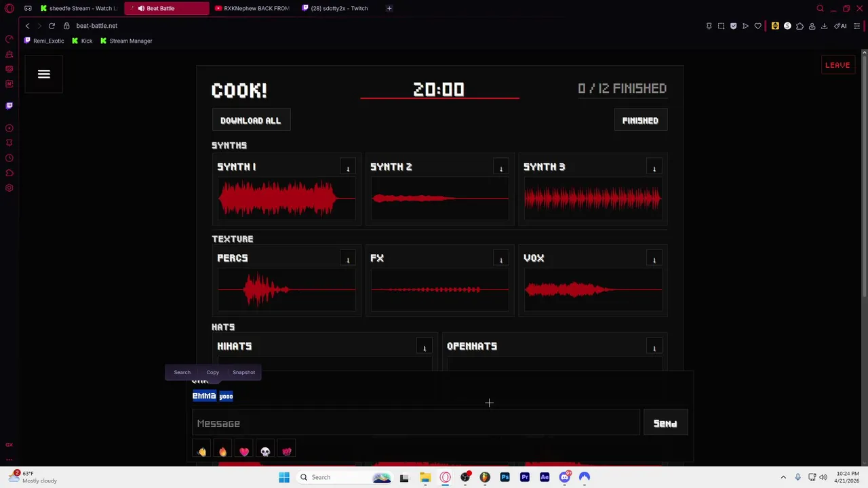Choose Copy in the selection popup

212,372
